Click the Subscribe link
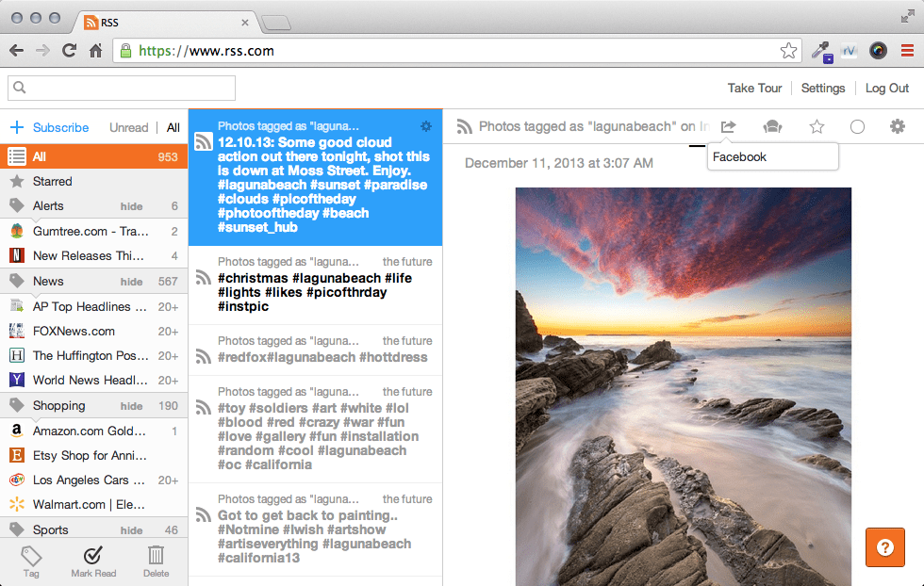 [60, 127]
